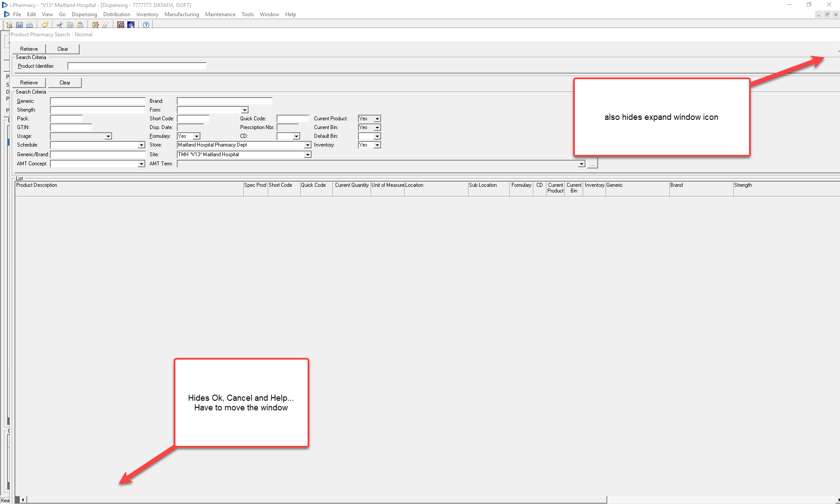
Task: Click Retrieve above the Generic search criteria
Action: pyautogui.click(x=29, y=83)
